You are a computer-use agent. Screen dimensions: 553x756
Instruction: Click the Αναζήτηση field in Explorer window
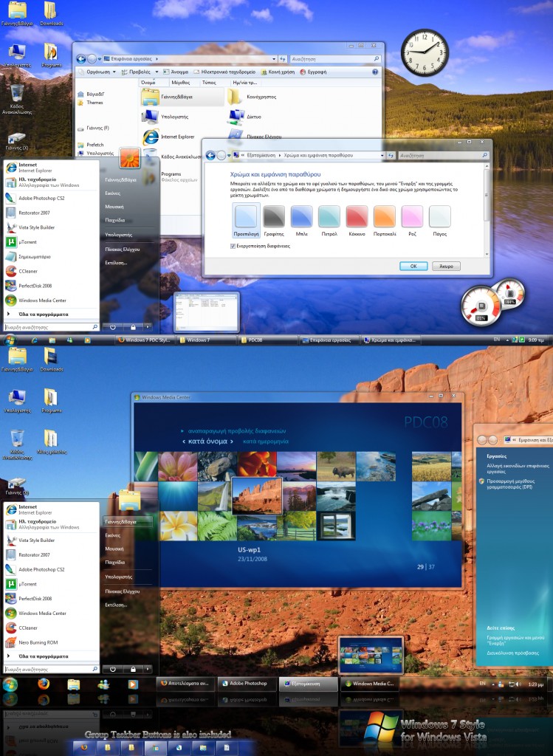334,59
